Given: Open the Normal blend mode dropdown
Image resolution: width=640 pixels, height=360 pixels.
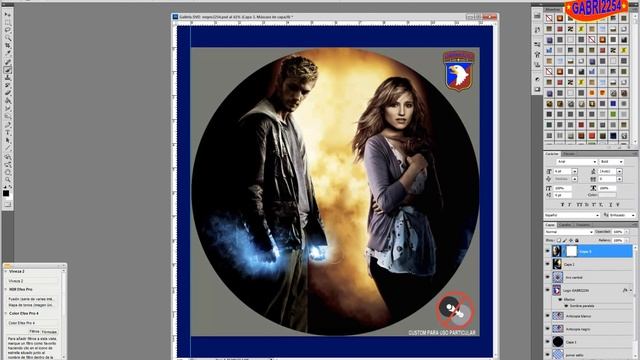Looking at the screenshot, I should coord(569,232).
